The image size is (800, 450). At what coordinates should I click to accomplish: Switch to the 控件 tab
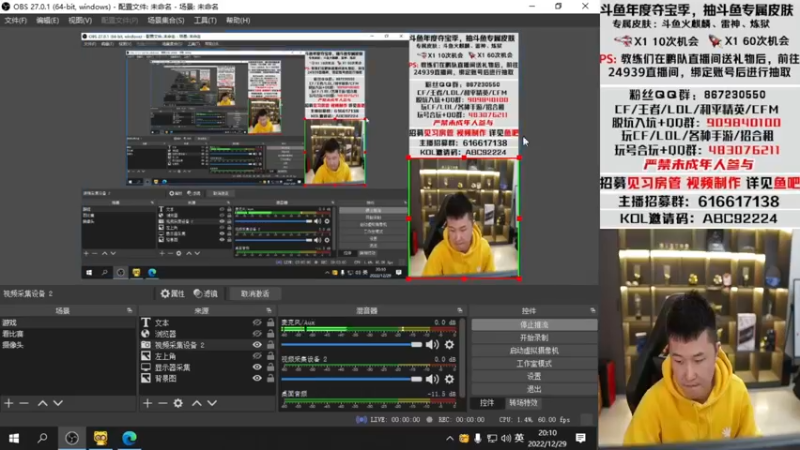pyautogui.click(x=487, y=403)
